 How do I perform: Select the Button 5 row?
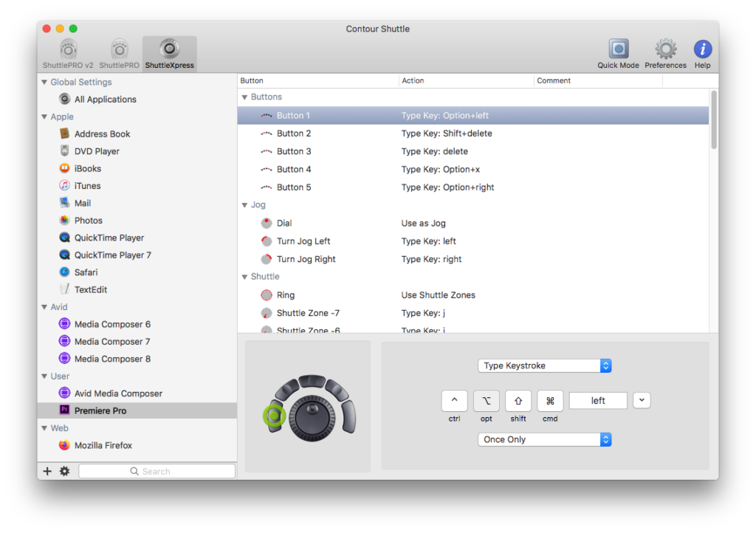473,188
